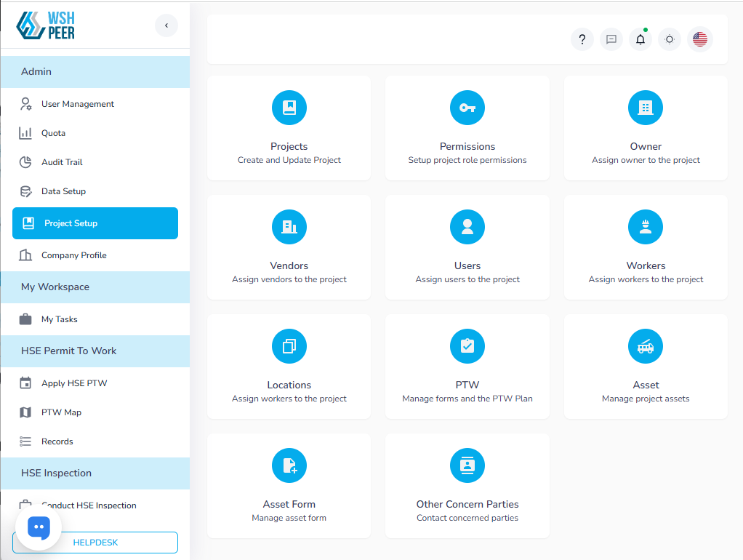Toggle the light/dark theme

tap(670, 39)
